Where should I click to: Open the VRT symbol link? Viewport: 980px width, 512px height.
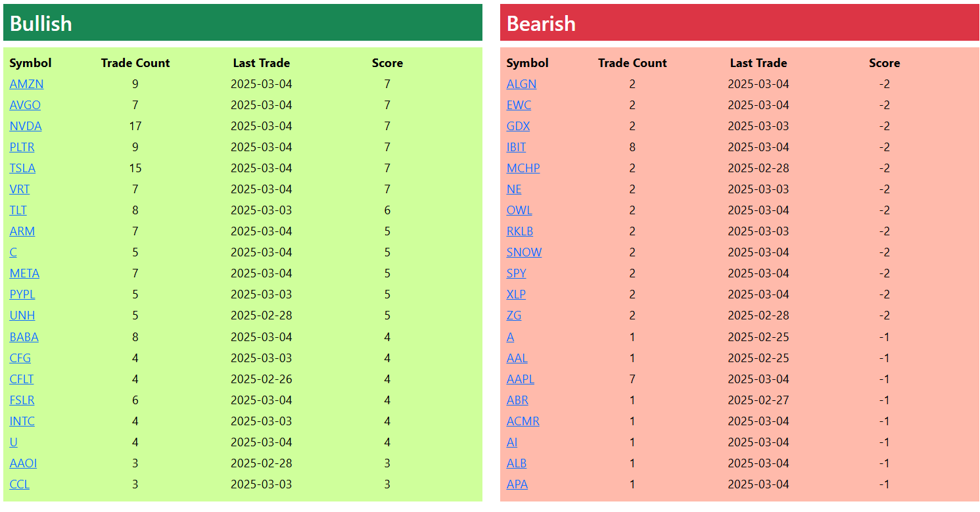point(20,189)
